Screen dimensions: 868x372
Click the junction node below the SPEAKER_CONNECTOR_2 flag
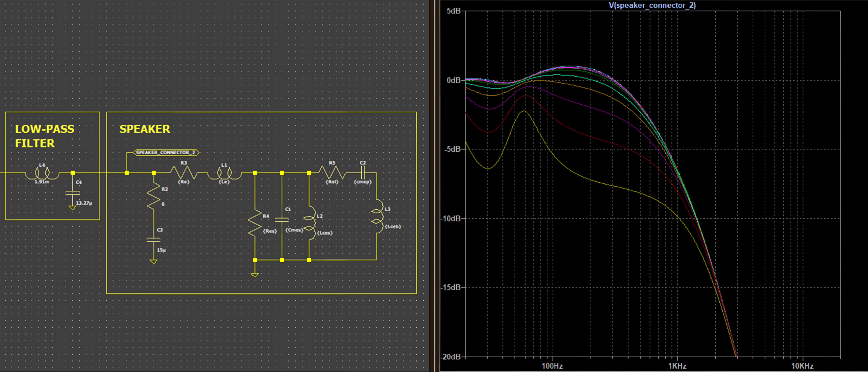pyautogui.click(x=127, y=173)
